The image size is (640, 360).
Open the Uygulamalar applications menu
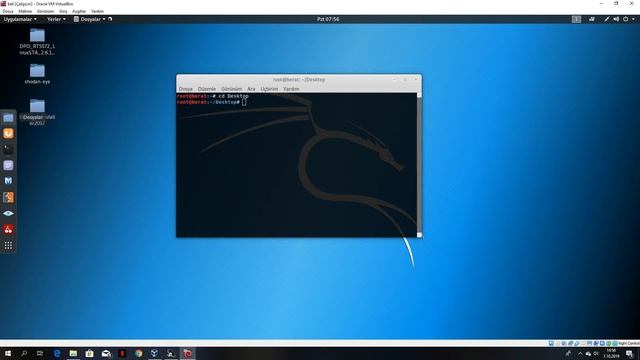point(20,19)
